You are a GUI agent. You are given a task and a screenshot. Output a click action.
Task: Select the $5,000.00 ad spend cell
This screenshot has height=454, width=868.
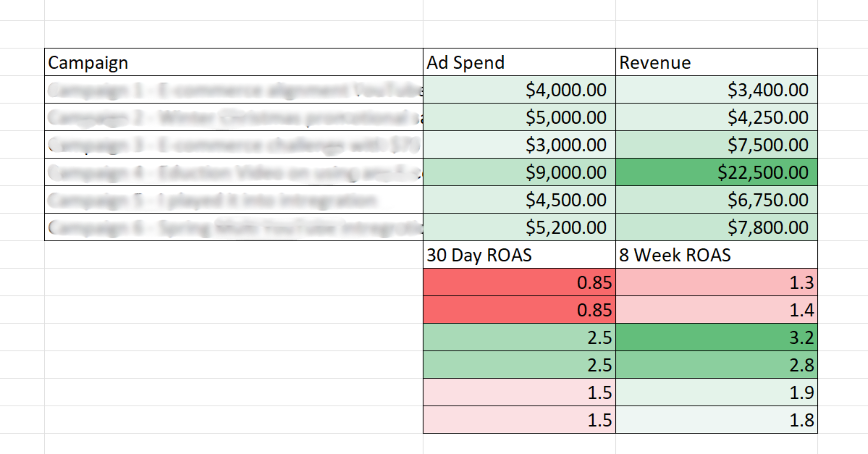pos(519,117)
